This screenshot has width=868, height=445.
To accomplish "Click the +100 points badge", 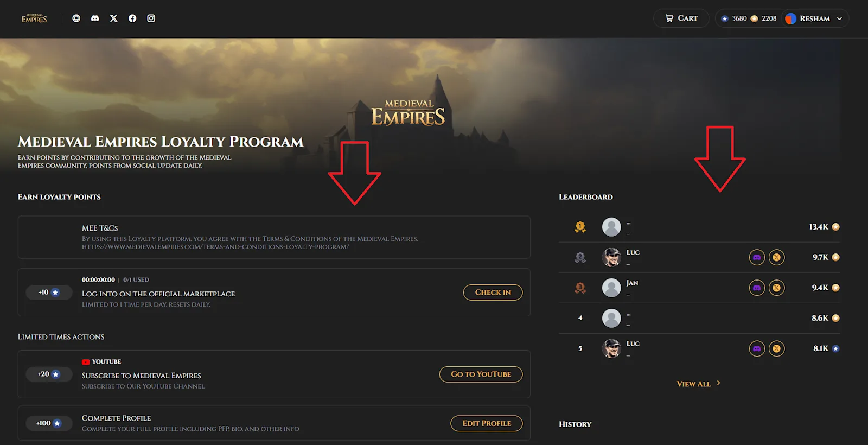I will click(x=49, y=423).
